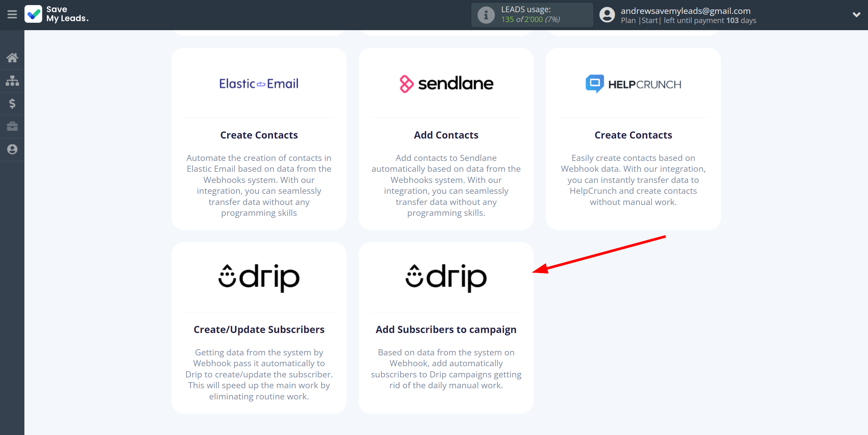
Task: Click the Sendlane card description text
Action: 446,185
